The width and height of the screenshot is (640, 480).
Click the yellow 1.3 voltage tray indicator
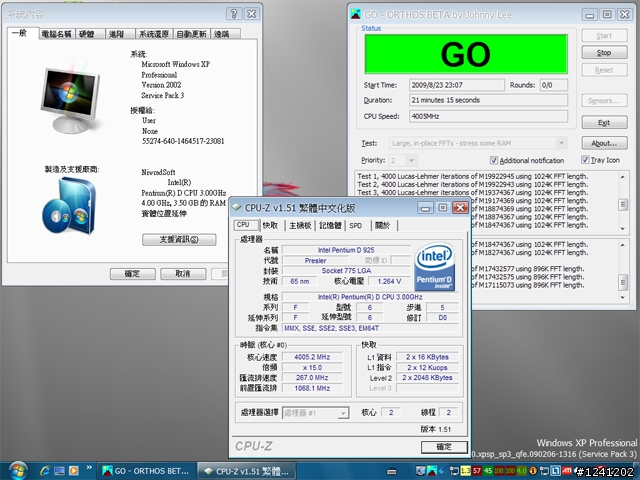pos(465,471)
